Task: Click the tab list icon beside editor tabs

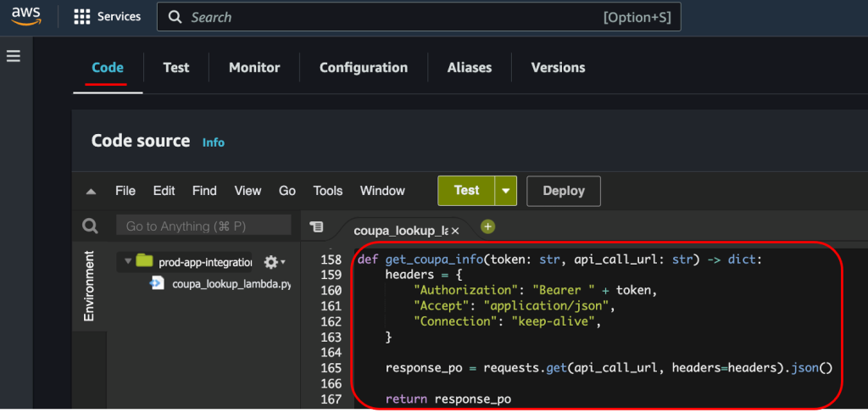Action: pos(317,226)
